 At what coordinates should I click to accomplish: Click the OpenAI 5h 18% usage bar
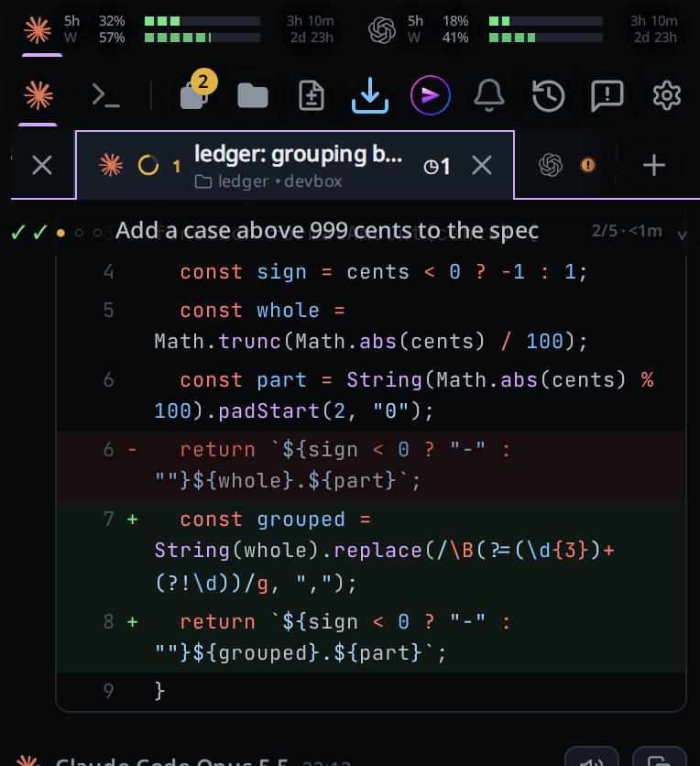click(546, 21)
